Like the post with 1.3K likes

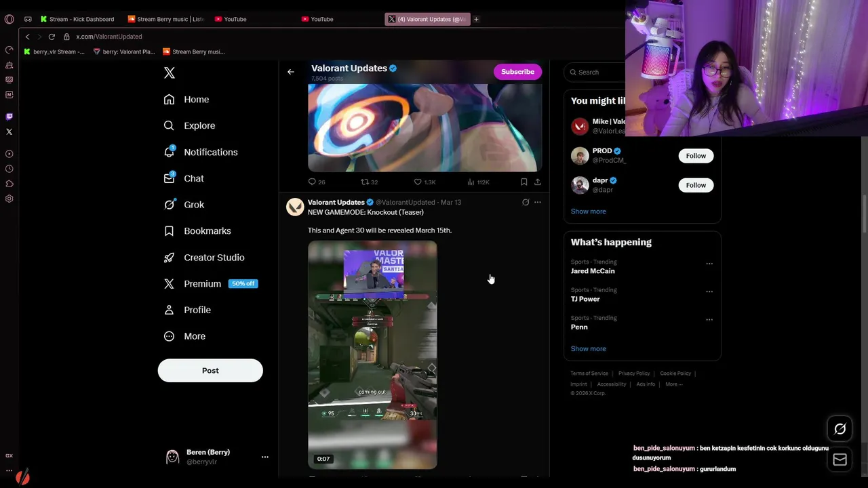(x=425, y=182)
